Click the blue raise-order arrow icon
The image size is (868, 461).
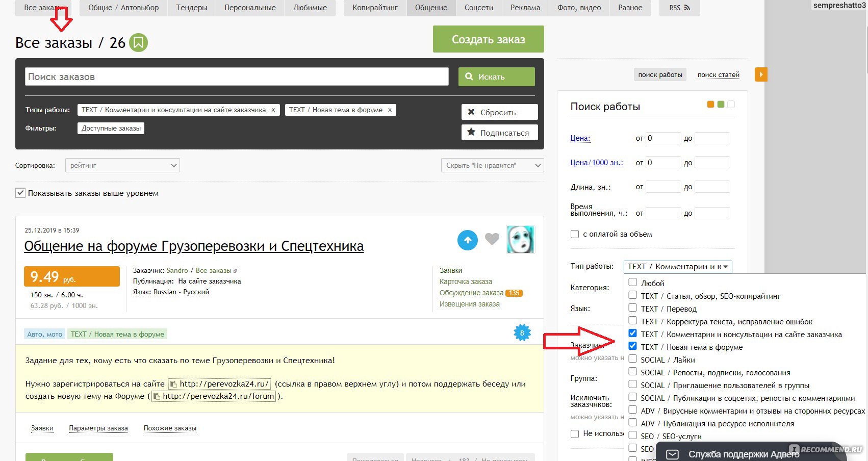click(x=468, y=240)
